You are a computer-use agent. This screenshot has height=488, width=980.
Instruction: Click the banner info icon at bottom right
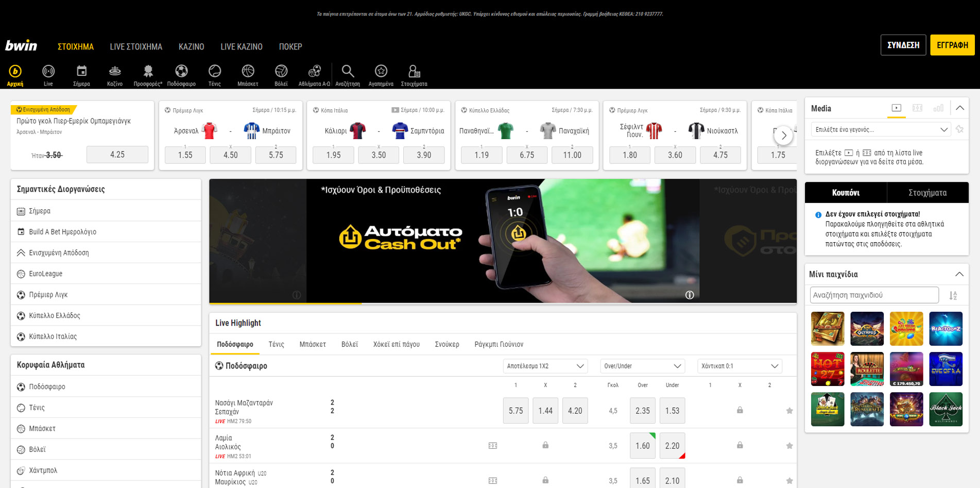[x=690, y=295]
